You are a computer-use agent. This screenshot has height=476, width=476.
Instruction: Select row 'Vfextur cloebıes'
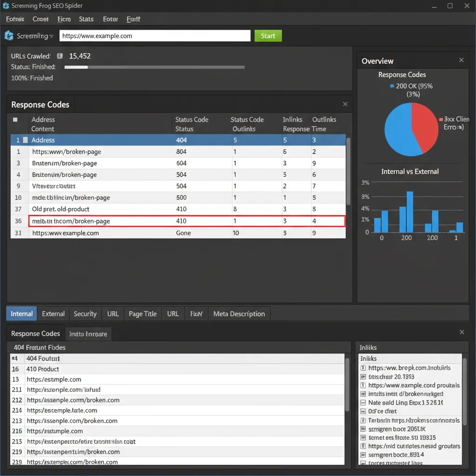(x=178, y=186)
